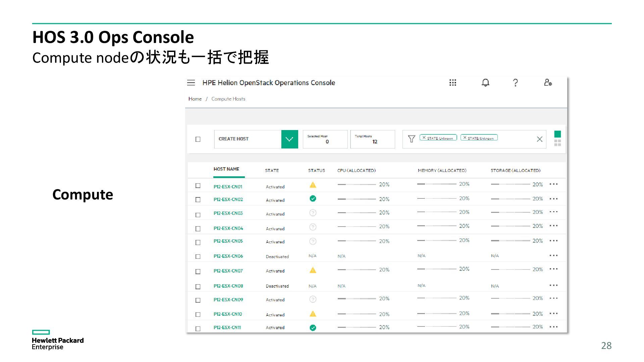Open the row actions menu for P12-ESX-CN02
644x362 pixels.
553,199
